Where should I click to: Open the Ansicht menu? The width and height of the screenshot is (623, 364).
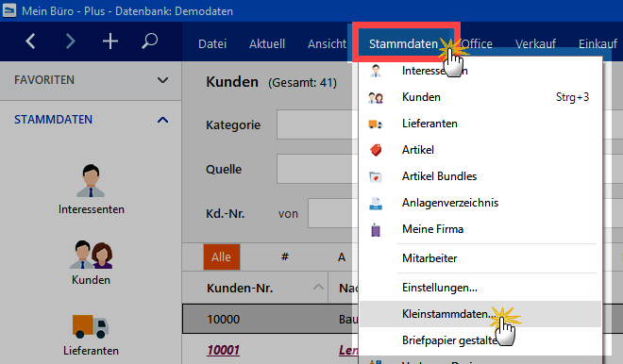[x=327, y=43]
